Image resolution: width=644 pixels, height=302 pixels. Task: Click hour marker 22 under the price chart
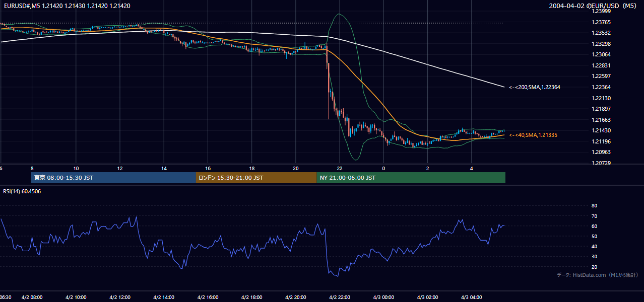coord(340,168)
